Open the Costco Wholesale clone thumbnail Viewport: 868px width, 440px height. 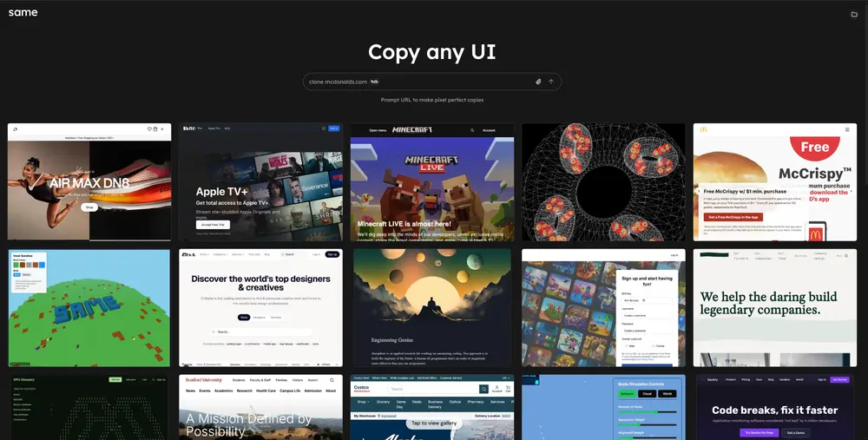431,407
